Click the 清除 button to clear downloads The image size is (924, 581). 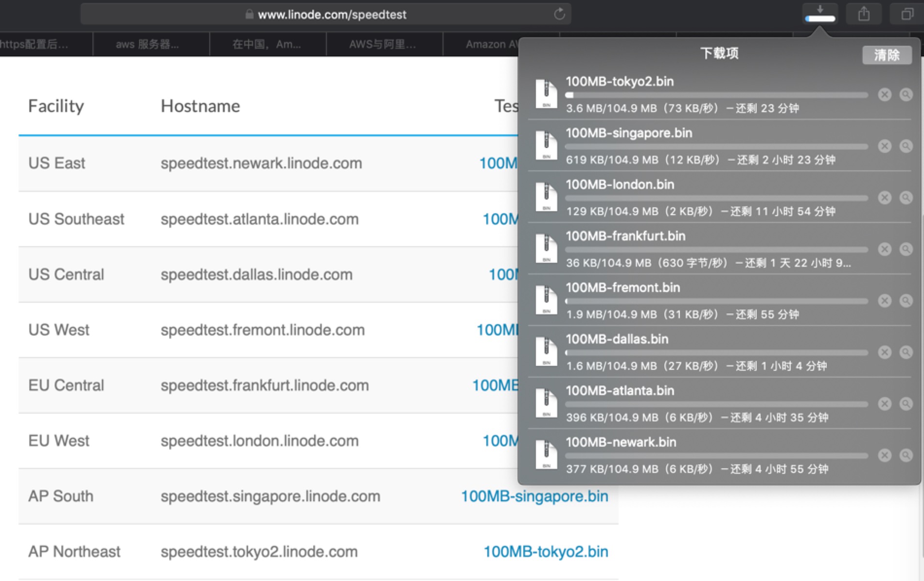point(887,55)
